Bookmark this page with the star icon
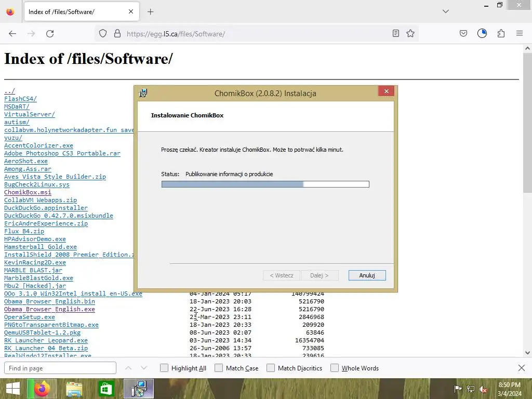 [x=410, y=34]
